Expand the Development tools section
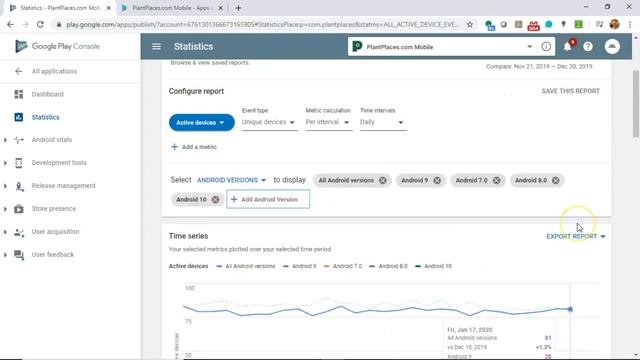 5,163
